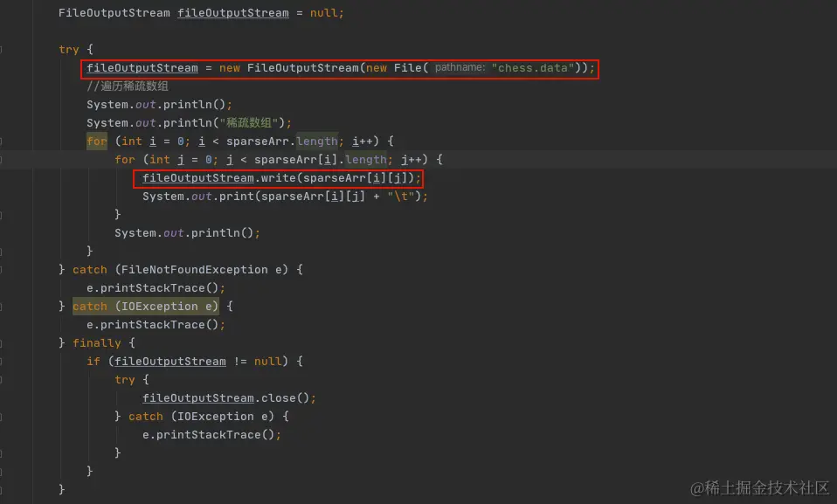Screen dimensions: 837x504
Task: Click the System.out.print(sparseArr[i][j] + "\t") line
Action: pos(285,197)
